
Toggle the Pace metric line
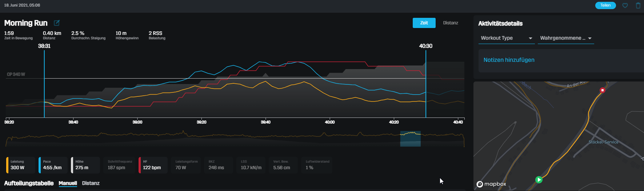53,165
